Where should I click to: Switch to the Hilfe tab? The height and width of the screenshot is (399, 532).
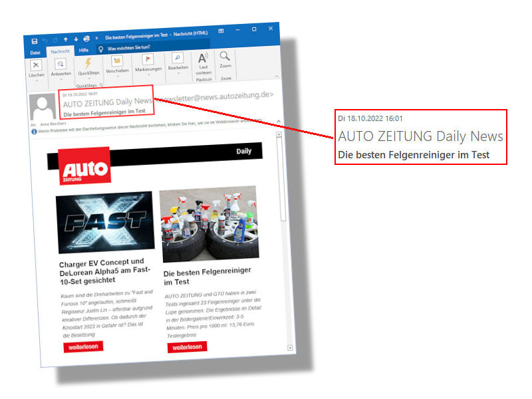[84, 51]
